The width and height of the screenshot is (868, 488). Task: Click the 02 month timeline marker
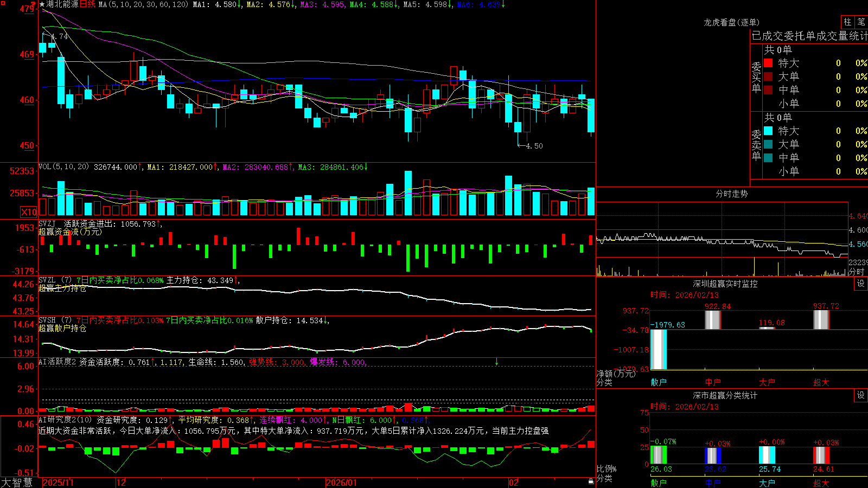(513, 483)
